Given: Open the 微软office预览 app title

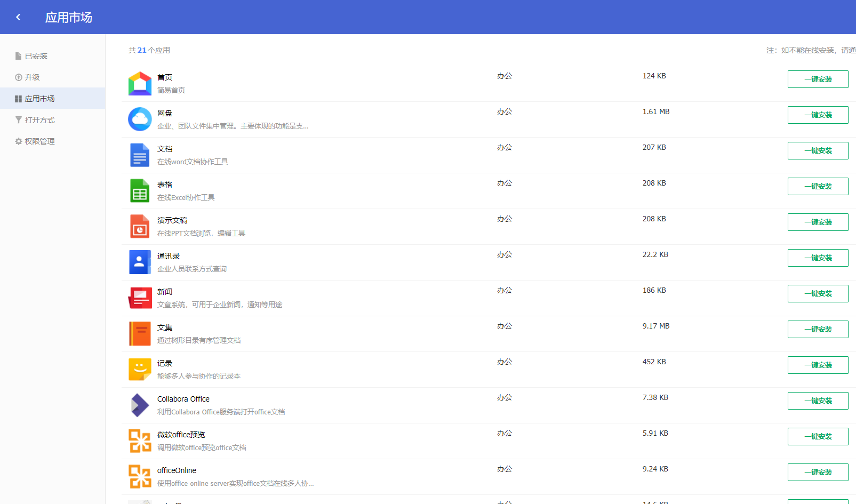Looking at the screenshot, I should coord(181,435).
